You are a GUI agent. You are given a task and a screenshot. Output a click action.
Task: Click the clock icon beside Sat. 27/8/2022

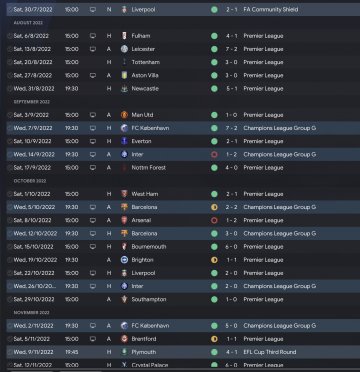(10, 75)
